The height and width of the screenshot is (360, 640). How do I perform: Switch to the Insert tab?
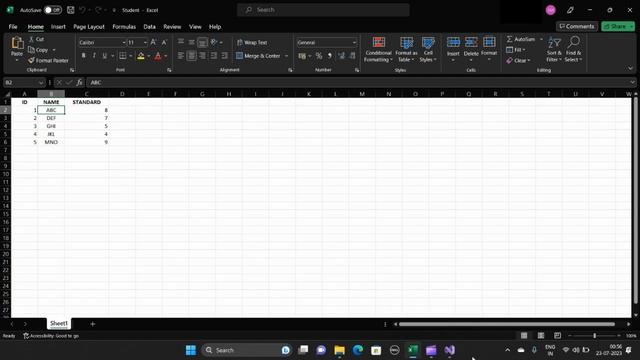pyautogui.click(x=58, y=27)
